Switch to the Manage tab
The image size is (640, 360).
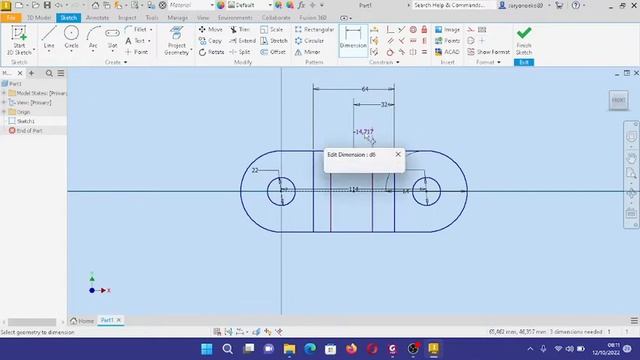pyautogui.click(x=178, y=18)
